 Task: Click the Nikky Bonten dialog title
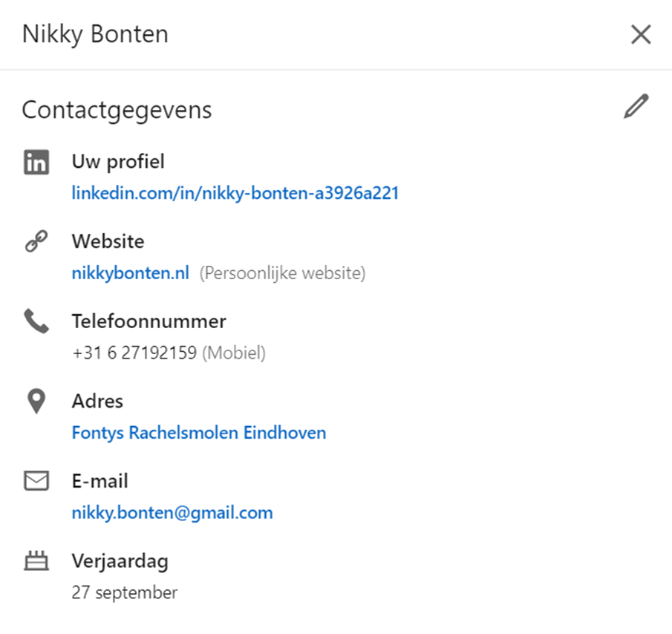coord(95,35)
